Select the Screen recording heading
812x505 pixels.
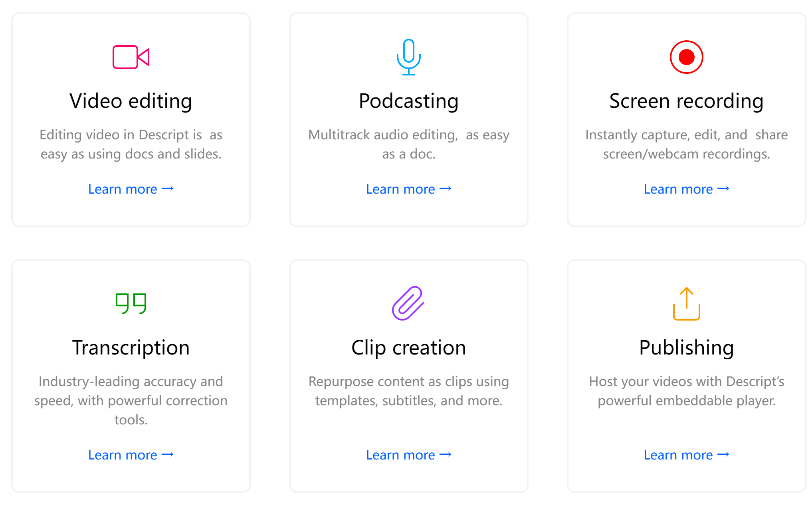[686, 101]
